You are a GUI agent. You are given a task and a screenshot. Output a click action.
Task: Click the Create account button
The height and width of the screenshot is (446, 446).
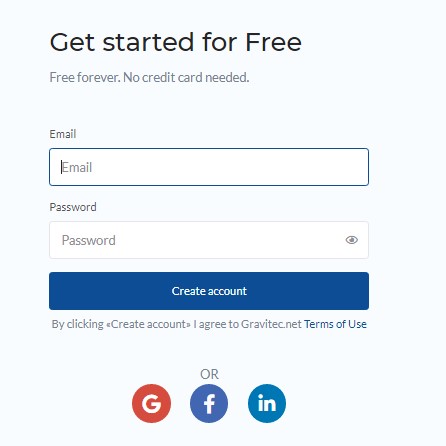[x=209, y=291]
